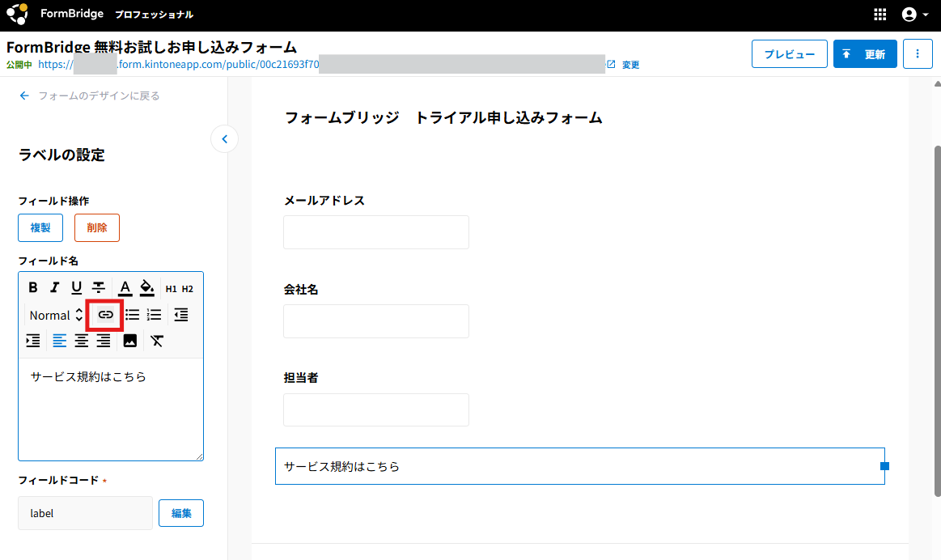Go back to form design

pos(90,96)
